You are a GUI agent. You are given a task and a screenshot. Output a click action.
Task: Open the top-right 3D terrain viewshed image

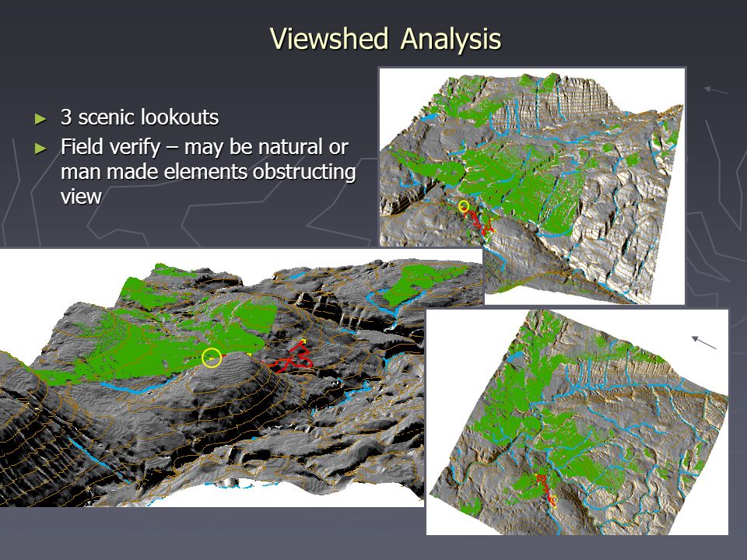532,186
